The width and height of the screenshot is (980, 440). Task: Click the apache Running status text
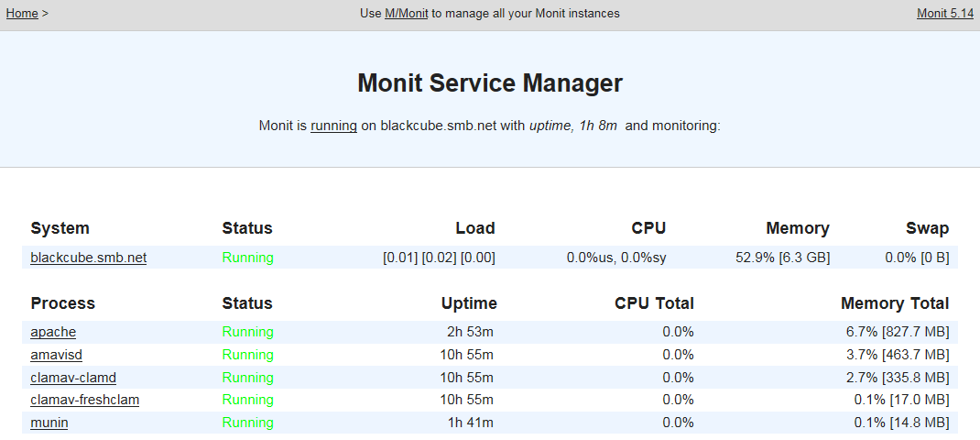(x=247, y=332)
